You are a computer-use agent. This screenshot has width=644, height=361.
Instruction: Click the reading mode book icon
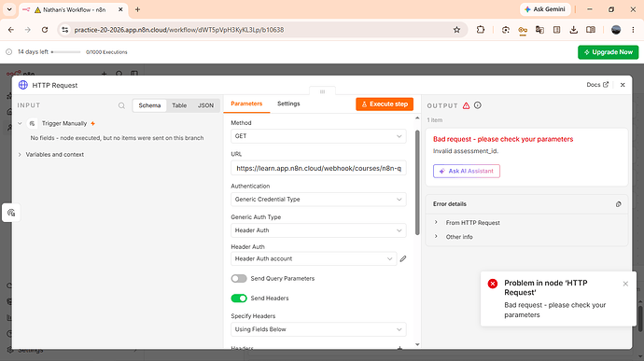591,30
